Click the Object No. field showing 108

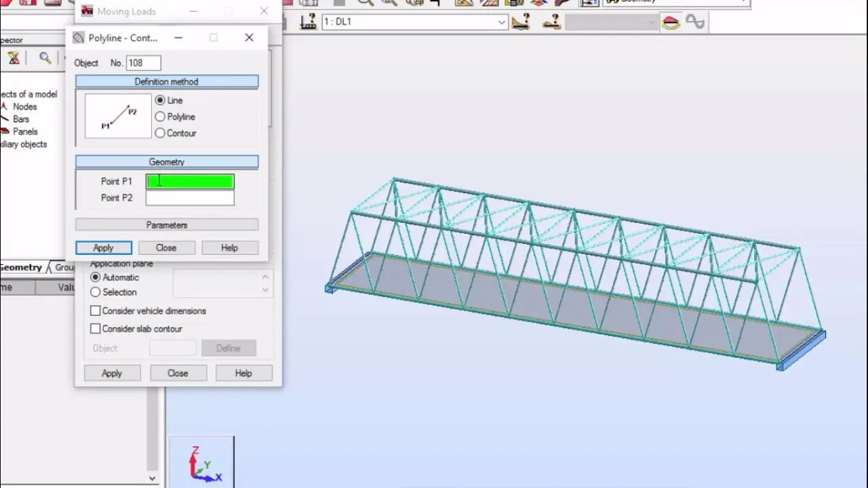143,63
